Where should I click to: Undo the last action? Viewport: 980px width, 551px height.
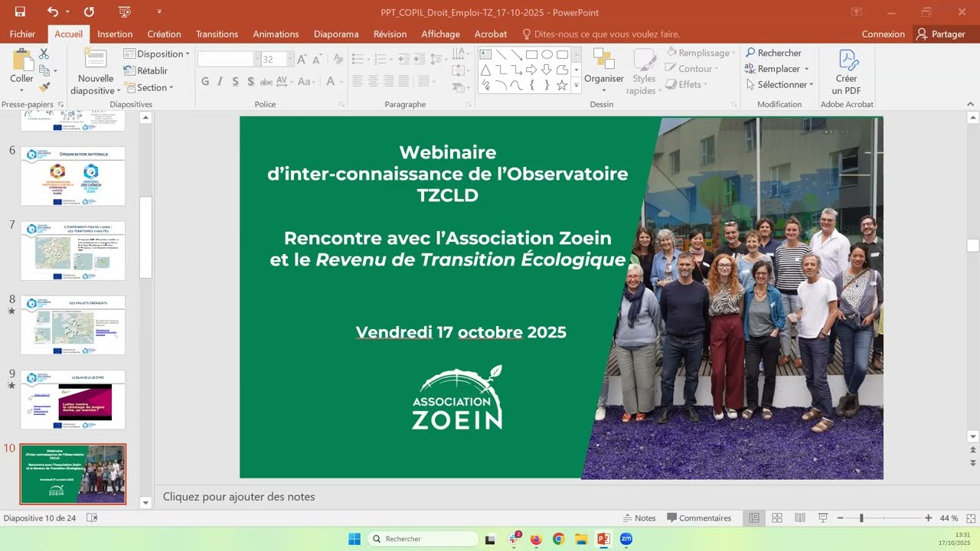coord(52,11)
